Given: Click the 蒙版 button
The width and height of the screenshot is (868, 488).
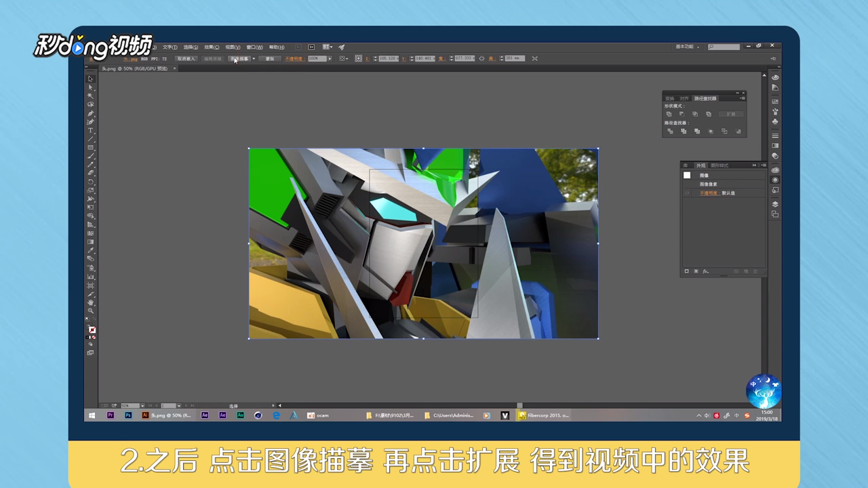Looking at the screenshot, I should (270, 59).
